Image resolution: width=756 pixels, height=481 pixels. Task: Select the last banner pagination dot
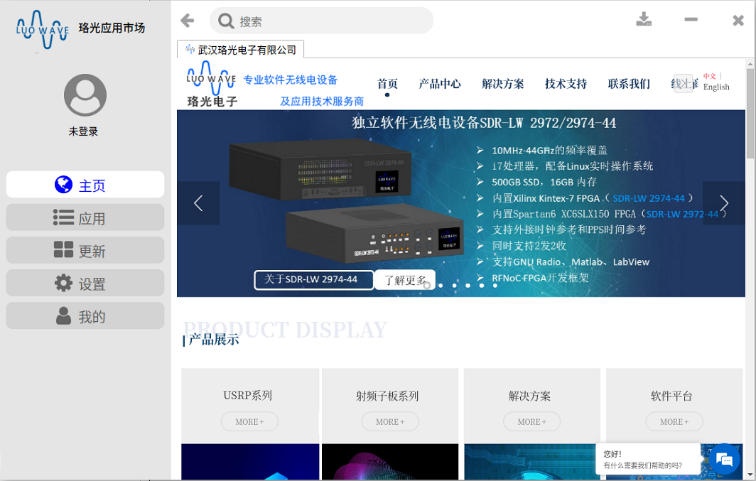495,285
